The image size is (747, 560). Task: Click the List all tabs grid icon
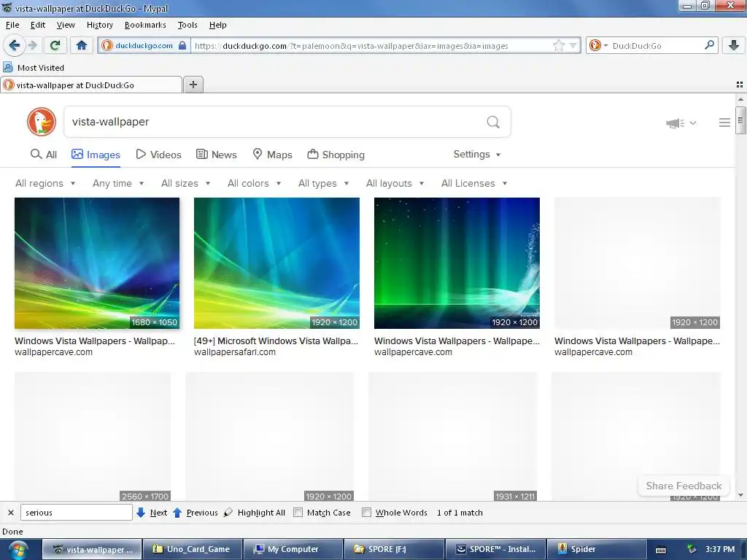coord(740,85)
